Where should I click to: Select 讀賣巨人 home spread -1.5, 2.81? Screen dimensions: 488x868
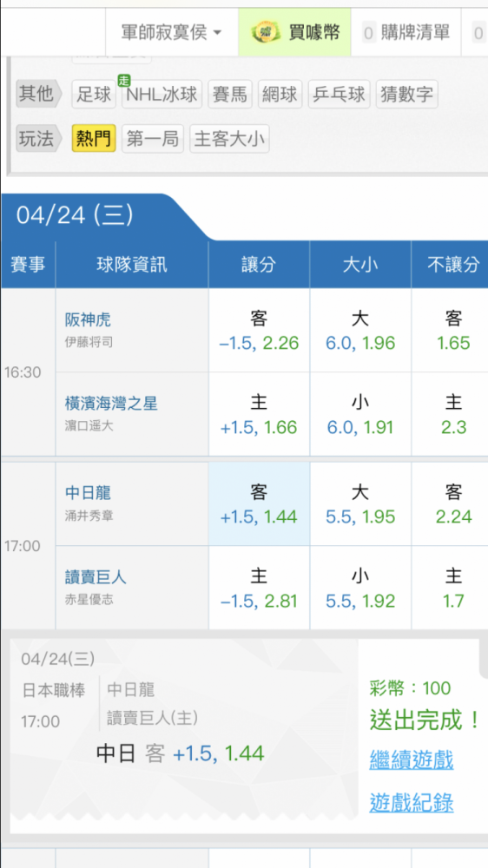tap(259, 588)
